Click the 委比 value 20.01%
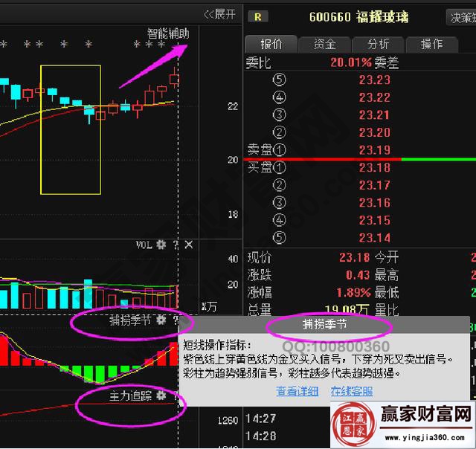476x449 pixels. [x=351, y=62]
